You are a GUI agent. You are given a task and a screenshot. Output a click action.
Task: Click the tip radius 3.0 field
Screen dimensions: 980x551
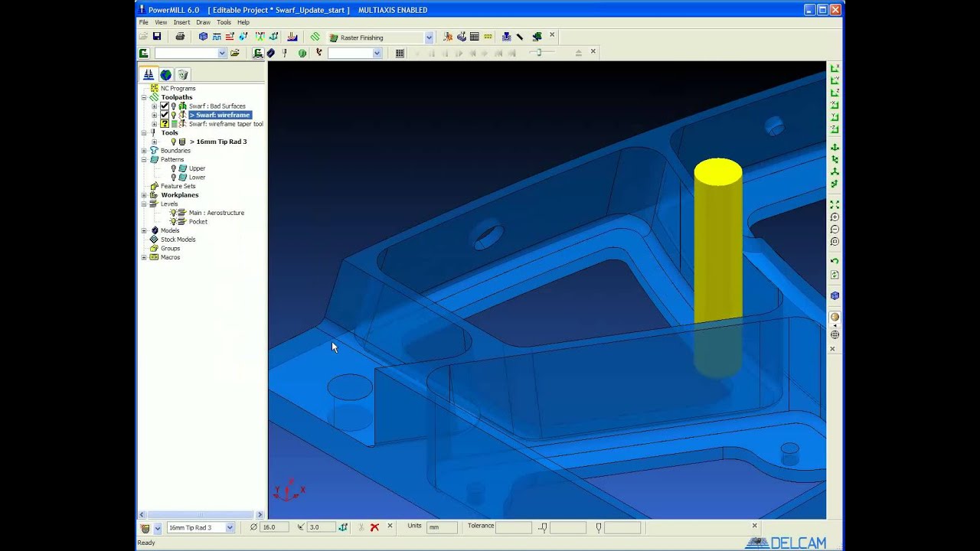pyautogui.click(x=320, y=527)
